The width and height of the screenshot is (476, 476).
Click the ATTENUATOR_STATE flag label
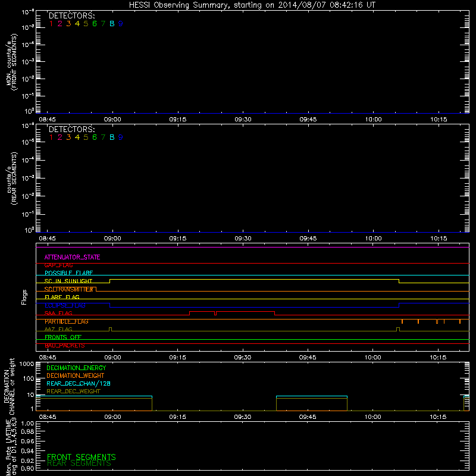pyautogui.click(x=72, y=258)
